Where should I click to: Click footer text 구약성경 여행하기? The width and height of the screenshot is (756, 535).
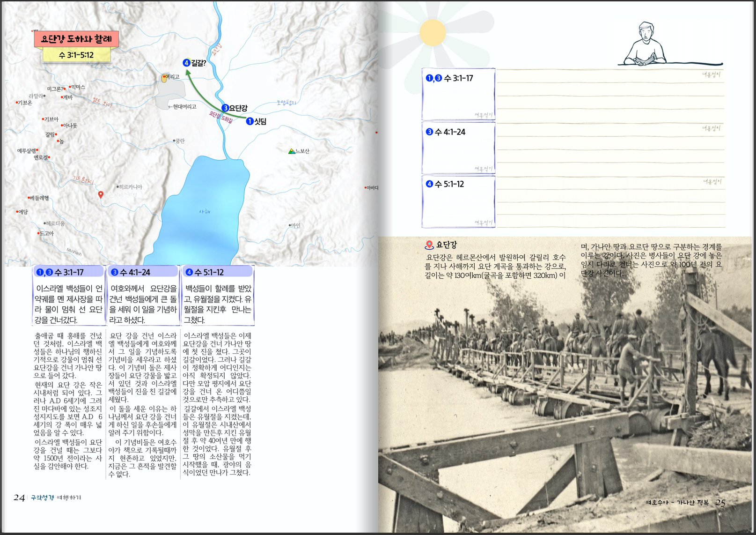tap(56, 498)
